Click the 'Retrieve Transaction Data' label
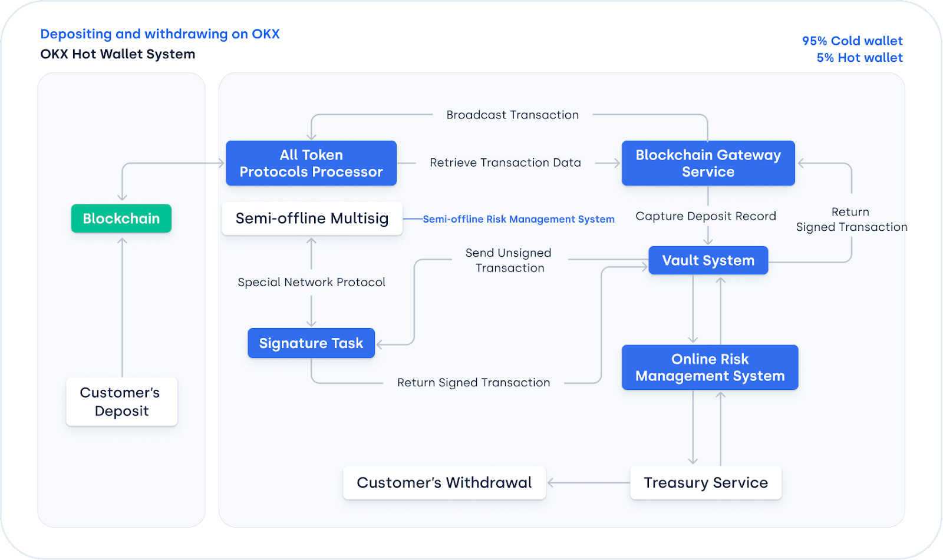The width and height of the screenshot is (943, 560). (x=506, y=163)
